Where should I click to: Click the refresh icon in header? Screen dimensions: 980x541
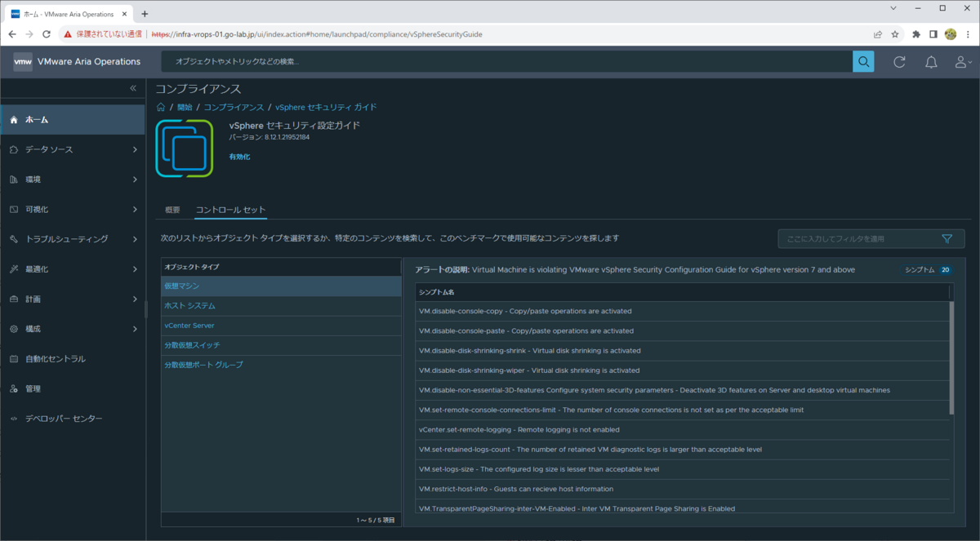[x=899, y=62]
